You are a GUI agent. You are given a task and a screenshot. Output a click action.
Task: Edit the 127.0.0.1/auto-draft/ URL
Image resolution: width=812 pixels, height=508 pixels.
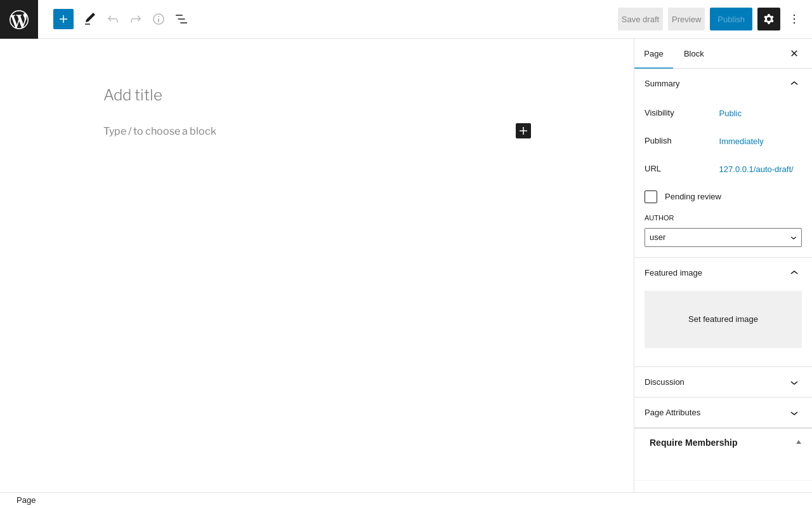(x=756, y=169)
